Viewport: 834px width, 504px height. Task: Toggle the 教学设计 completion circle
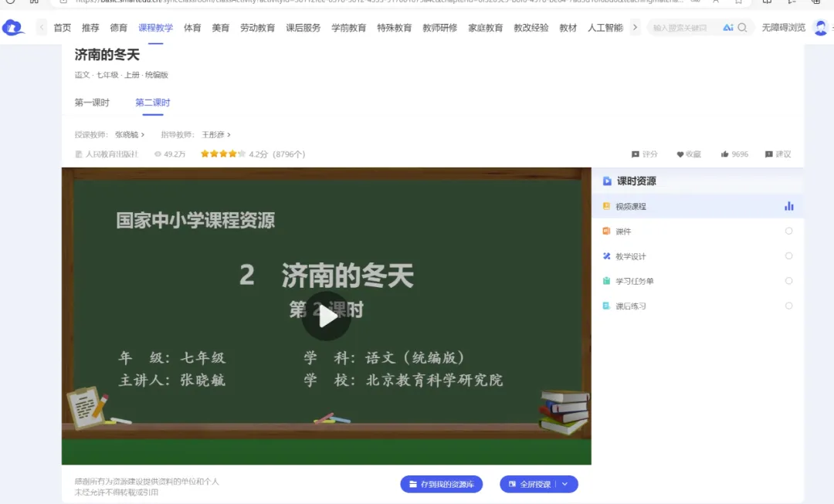(x=788, y=256)
